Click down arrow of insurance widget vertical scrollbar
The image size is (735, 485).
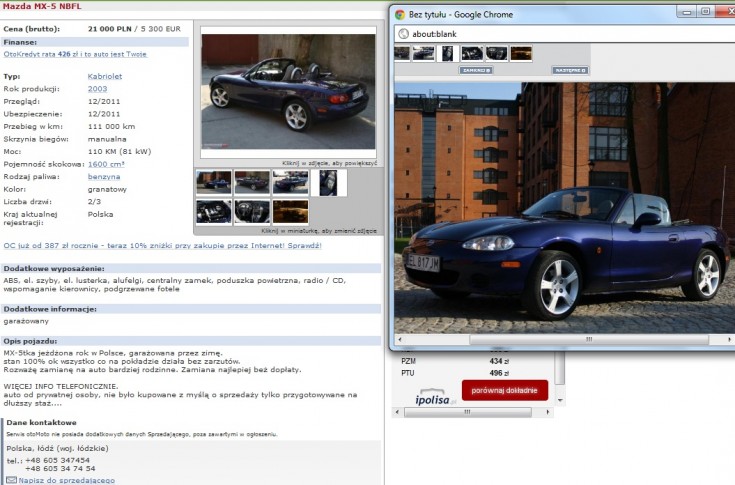tap(560, 401)
